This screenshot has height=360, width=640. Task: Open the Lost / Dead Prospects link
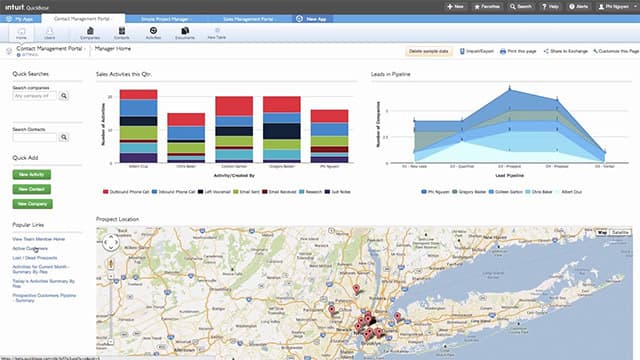point(35,258)
